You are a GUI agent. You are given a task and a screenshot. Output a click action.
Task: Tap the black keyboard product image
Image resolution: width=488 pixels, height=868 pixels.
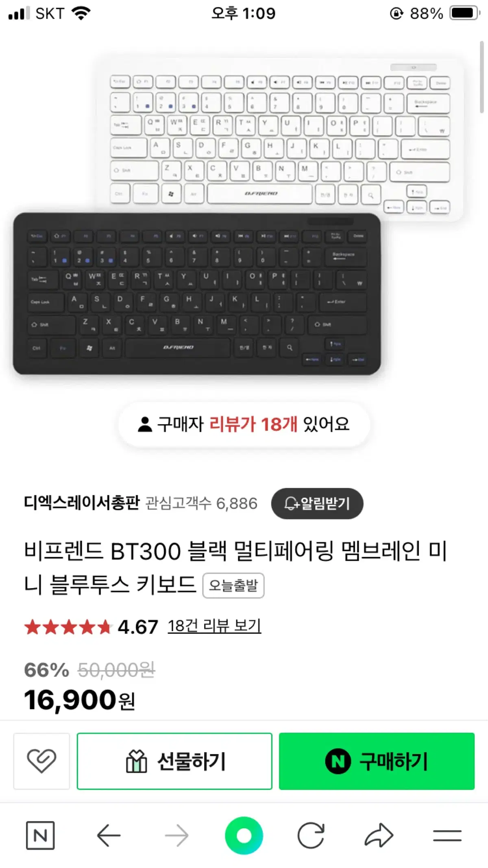(x=197, y=293)
